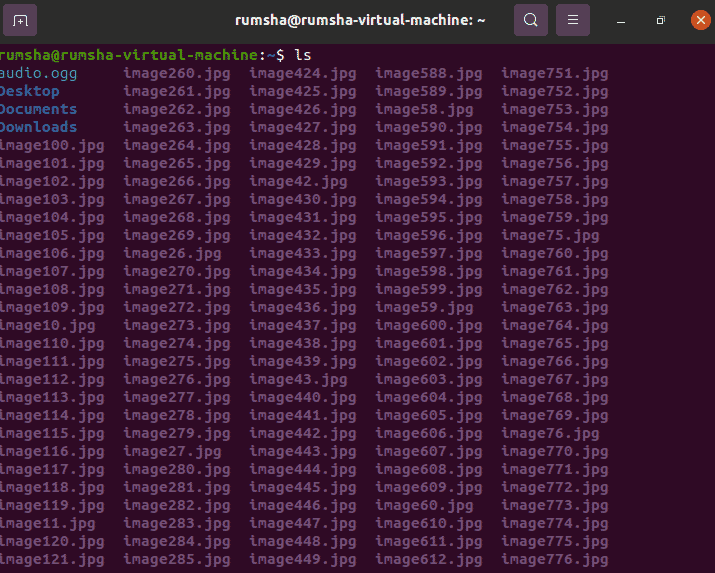Click the window title rumsha@rumsha-virtual-machine
This screenshot has width=715, height=573.
click(x=360, y=21)
